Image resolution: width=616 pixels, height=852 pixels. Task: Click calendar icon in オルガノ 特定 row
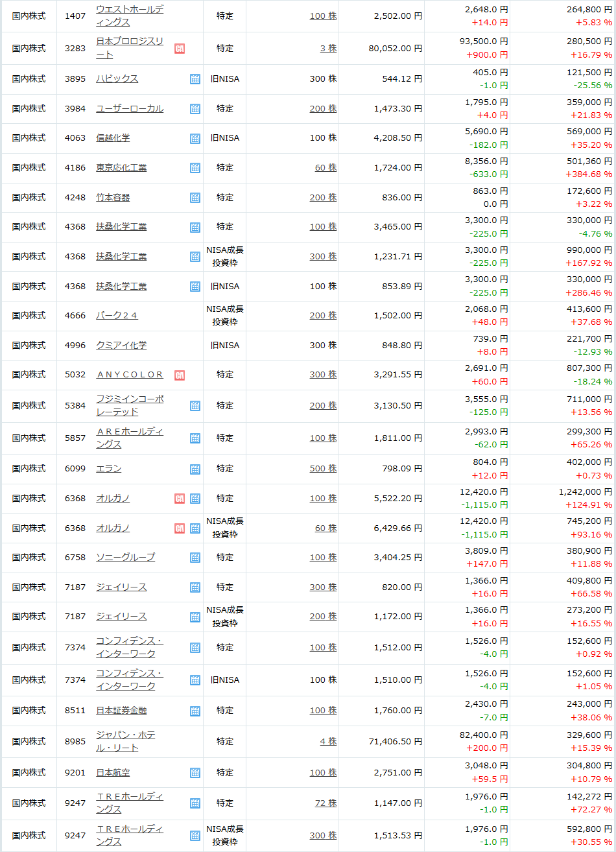195,499
